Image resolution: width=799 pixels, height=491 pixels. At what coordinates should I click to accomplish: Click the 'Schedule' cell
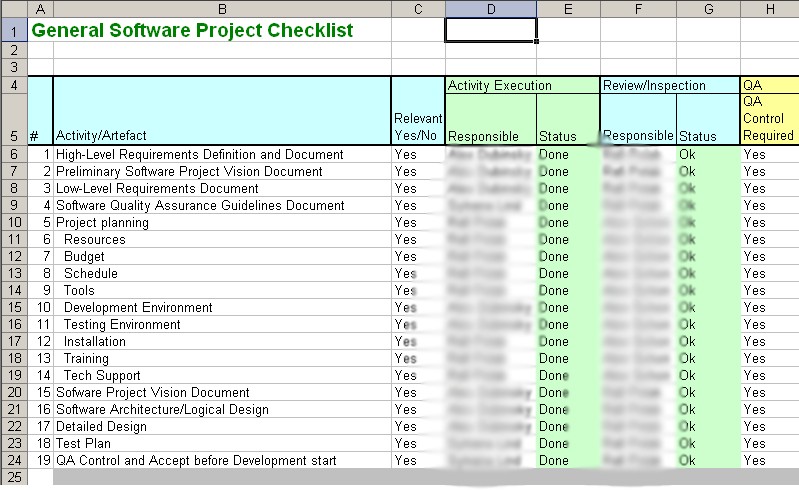(x=222, y=274)
